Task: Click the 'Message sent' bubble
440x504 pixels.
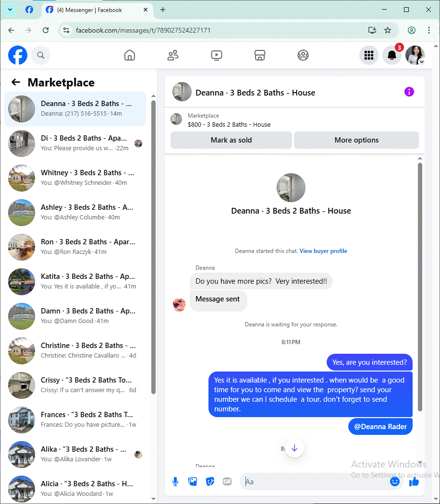Action: coord(219,301)
